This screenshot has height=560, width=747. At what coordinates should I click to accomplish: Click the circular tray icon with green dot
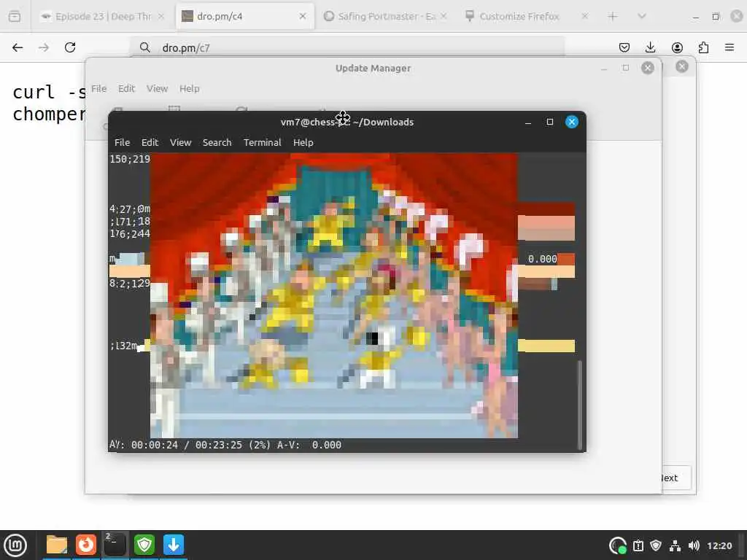[618, 545]
